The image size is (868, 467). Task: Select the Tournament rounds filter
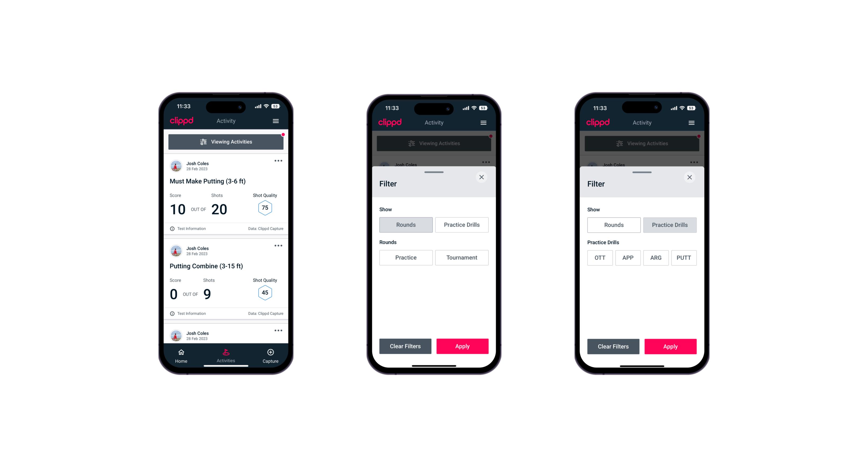[x=461, y=258]
